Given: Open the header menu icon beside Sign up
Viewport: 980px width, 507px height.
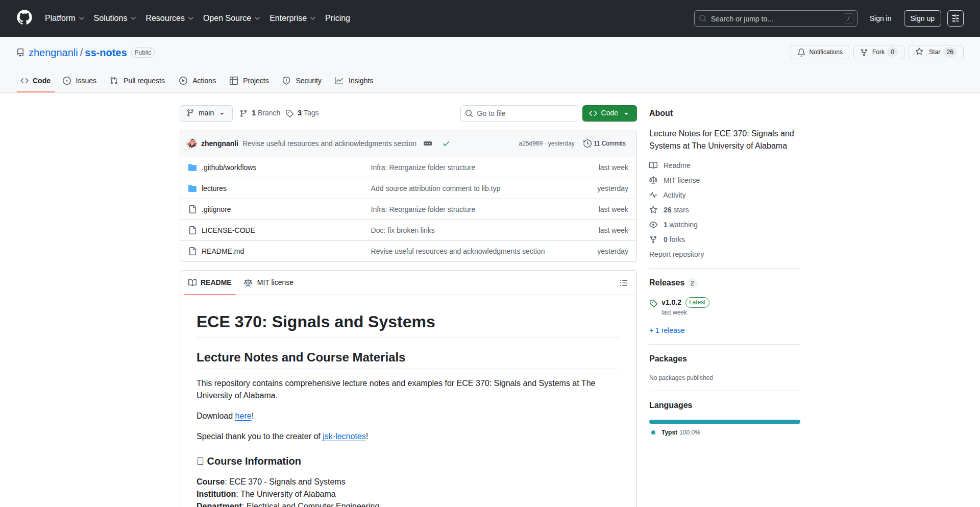Looking at the screenshot, I should [955, 18].
